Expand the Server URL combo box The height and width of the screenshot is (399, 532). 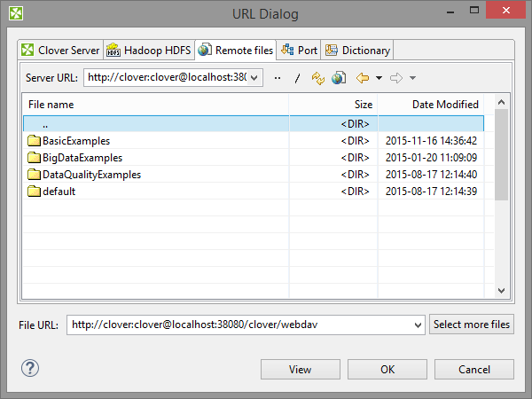tap(254, 78)
